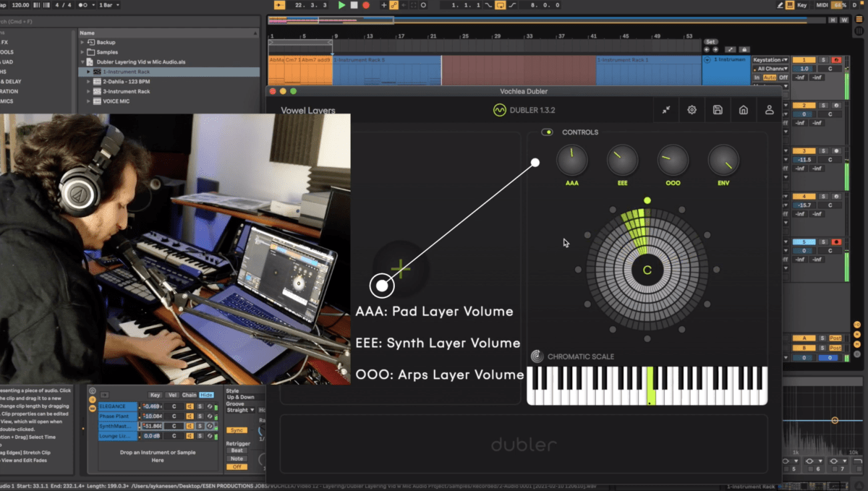Toggle the CONTROLS switch in Dubler

pyautogui.click(x=548, y=132)
